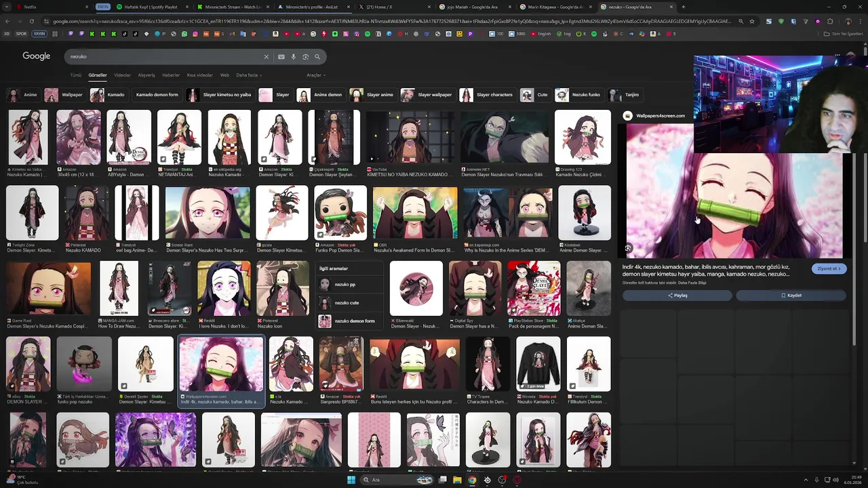Open the Wikipedia Nezuko Kamado thumbnail
The image size is (868, 488).
(229, 138)
